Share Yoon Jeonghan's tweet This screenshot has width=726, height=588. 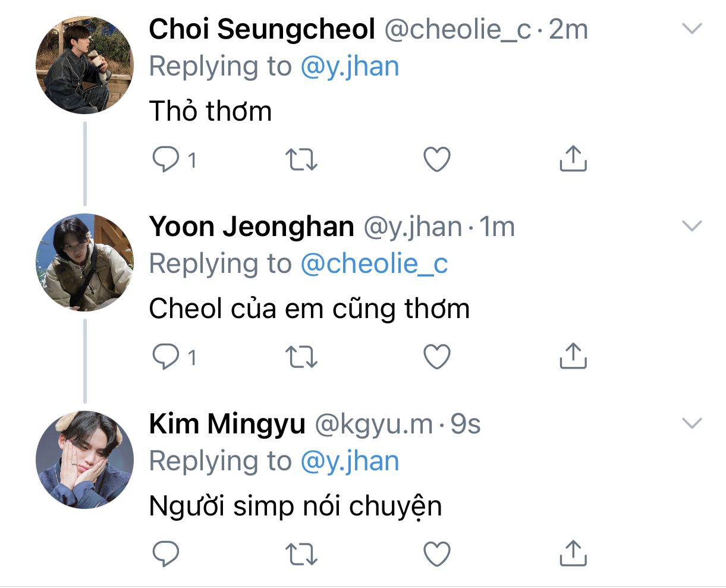[x=573, y=356]
